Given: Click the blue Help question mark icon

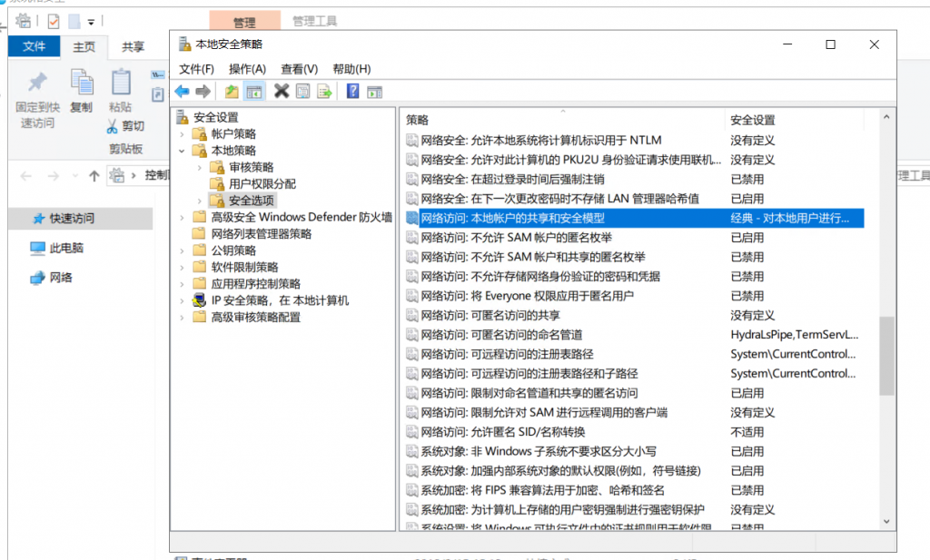Looking at the screenshot, I should click(352, 91).
